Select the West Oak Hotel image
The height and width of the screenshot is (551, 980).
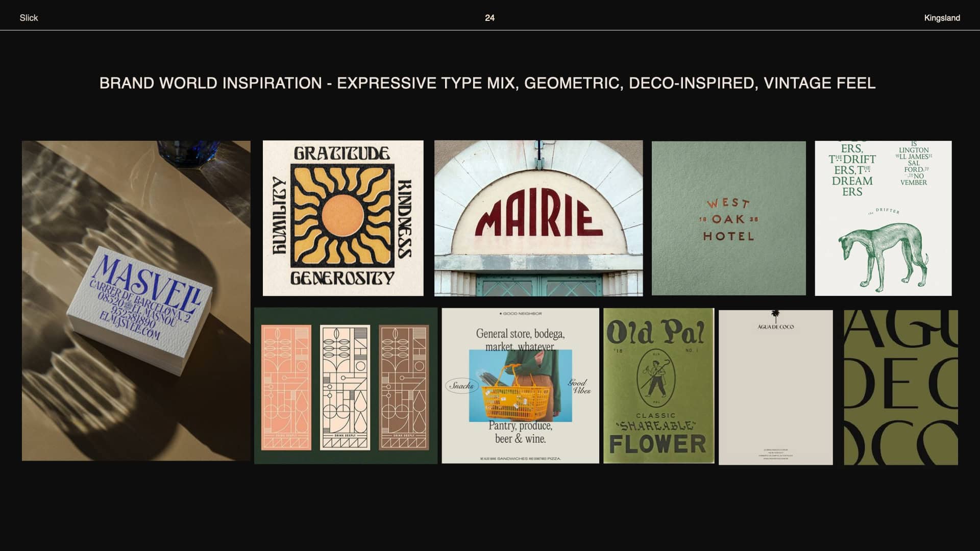tap(728, 218)
